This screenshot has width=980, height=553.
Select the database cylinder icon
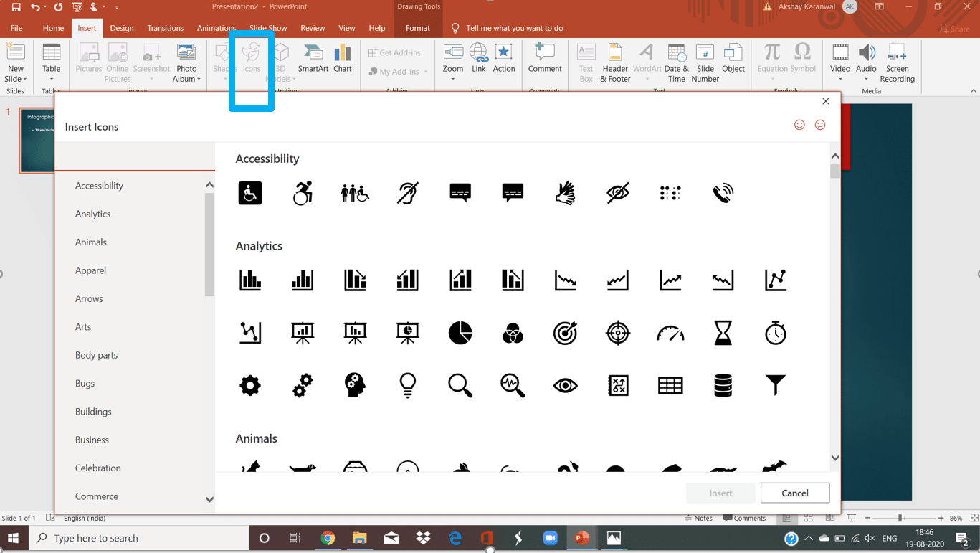click(723, 385)
